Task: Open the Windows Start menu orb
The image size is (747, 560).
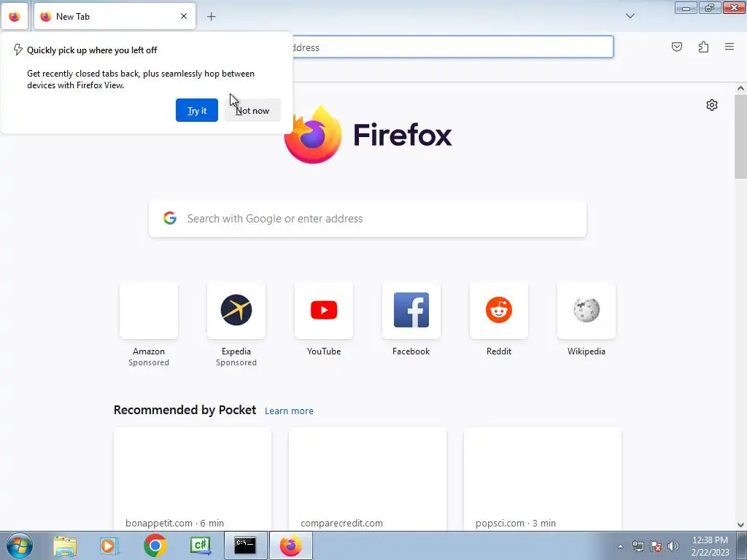Action: click(19, 545)
